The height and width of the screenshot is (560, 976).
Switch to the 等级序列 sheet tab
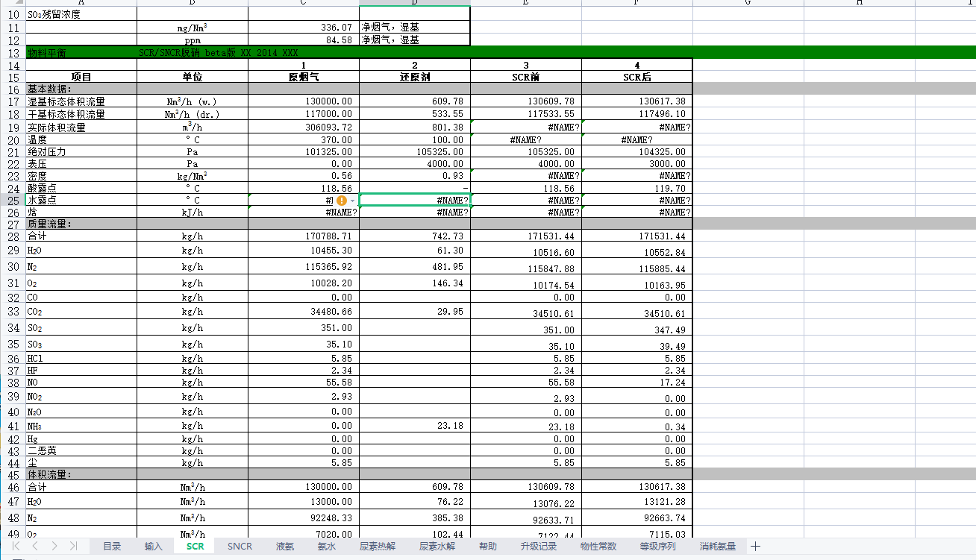pos(658,547)
